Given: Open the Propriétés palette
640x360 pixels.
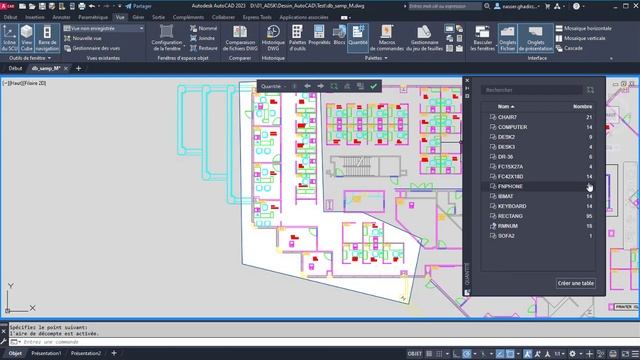Looking at the screenshot, I should coord(319,35).
